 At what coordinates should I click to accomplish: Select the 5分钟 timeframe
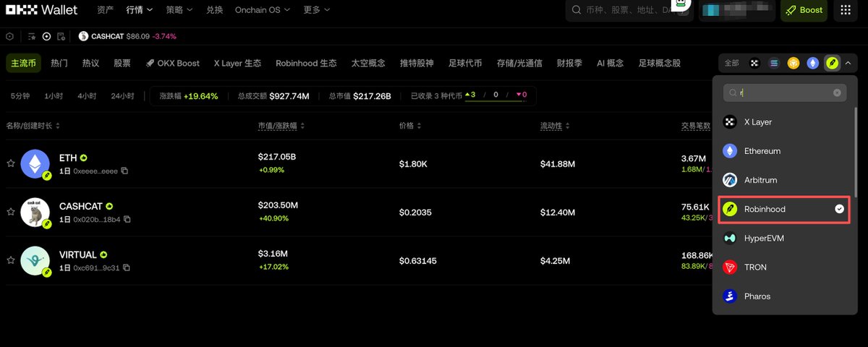point(20,95)
